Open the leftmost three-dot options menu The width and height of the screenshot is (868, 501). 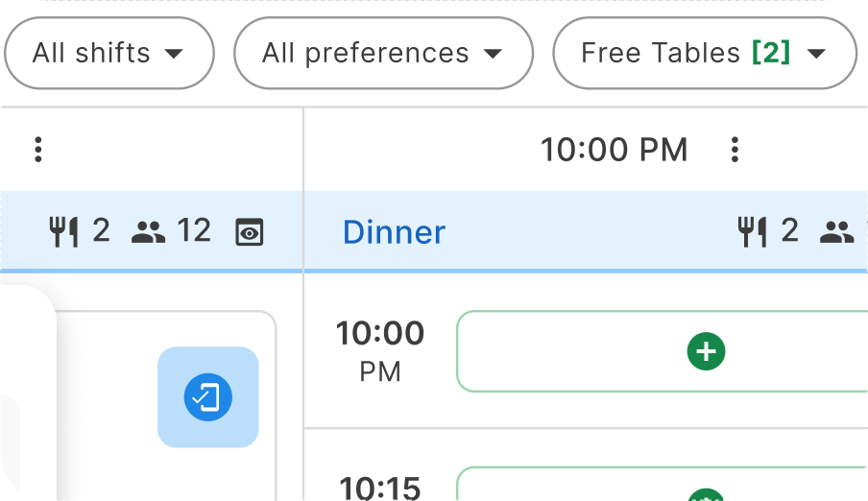(38, 150)
